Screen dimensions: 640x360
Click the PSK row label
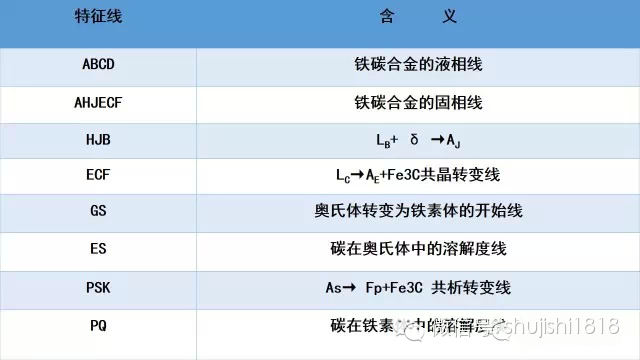(98, 287)
